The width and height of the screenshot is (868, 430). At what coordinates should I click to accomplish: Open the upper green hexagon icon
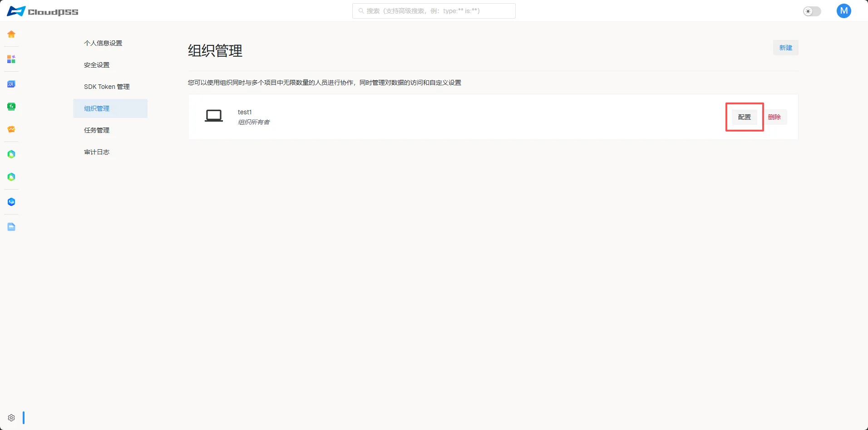point(11,154)
